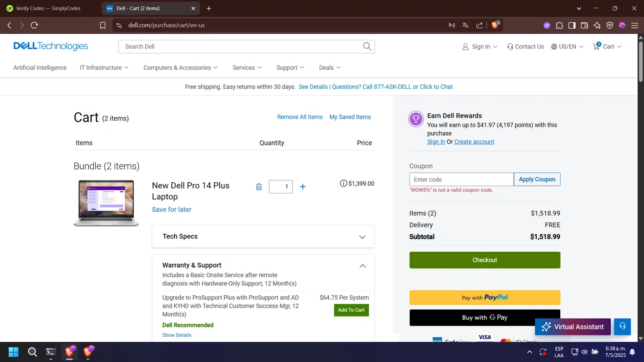This screenshot has height=362, width=644.
Task: Open site settings icon in address bar
Action: pyautogui.click(x=119, y=25)
